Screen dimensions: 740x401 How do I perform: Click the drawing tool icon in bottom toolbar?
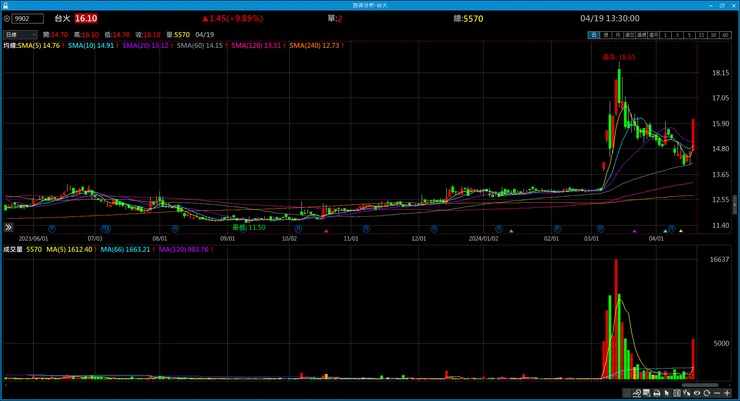[637, 393]
